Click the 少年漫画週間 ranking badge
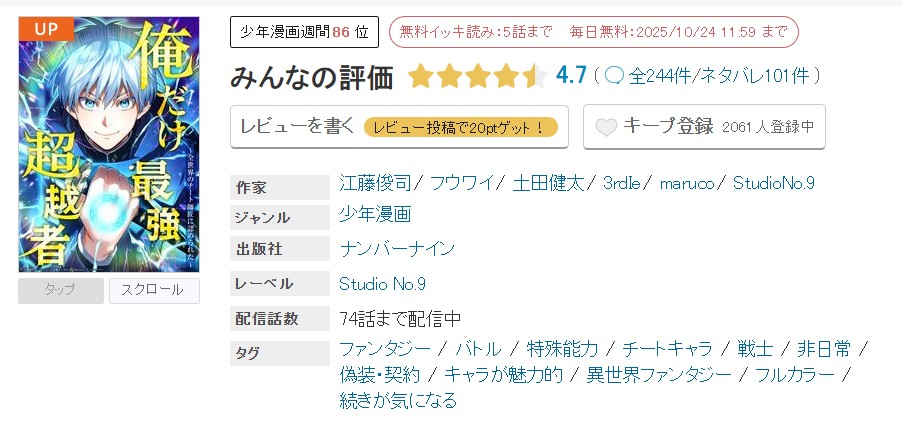The height and width of the screenshot is (426, 902). 304,32
